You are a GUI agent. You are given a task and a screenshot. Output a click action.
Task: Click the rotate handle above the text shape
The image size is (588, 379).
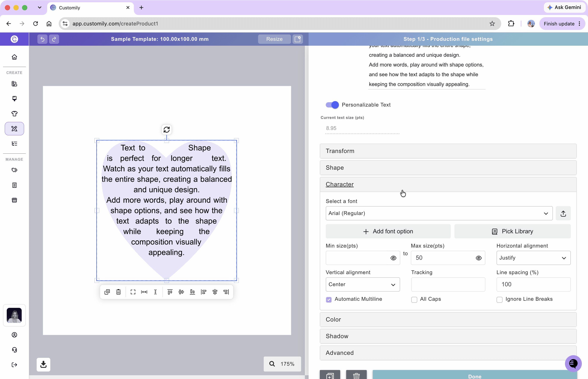coord(167,129)
